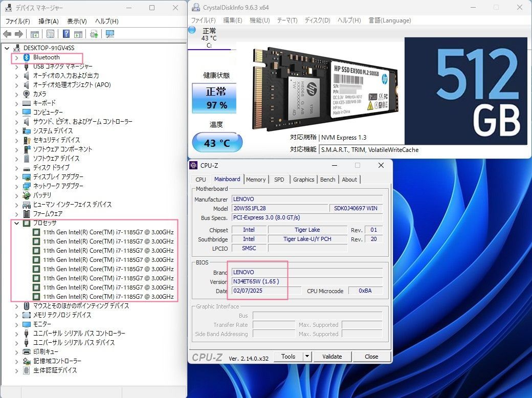Open the CPU-Z Tools dropdown arrow
The width and height of the screenshot is (532, 398).
click(x=307, y=356)
